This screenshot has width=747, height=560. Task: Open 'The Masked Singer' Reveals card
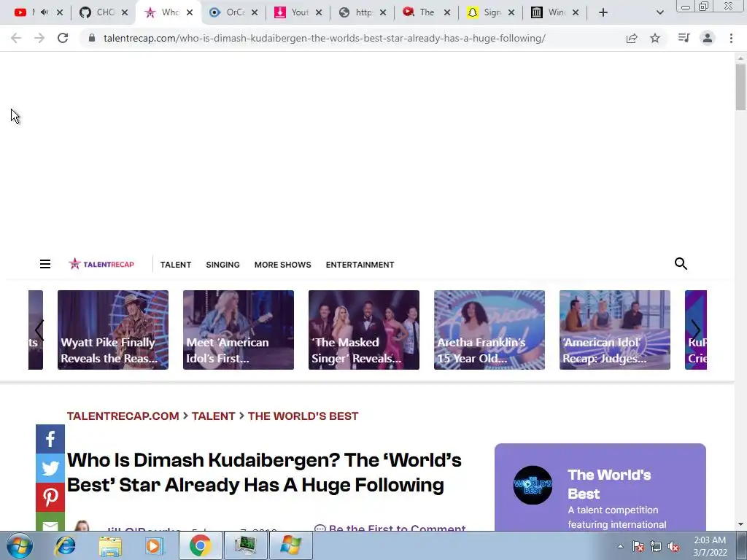364,330
